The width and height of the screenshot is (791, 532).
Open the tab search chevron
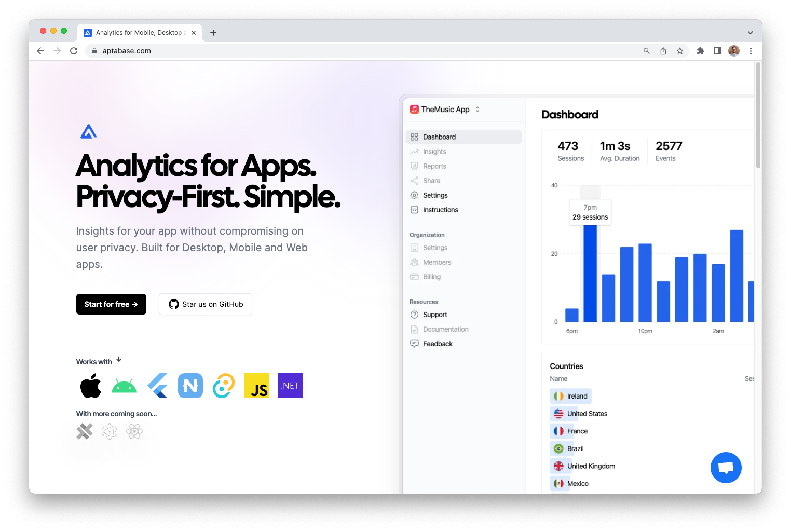coord(750,33)
